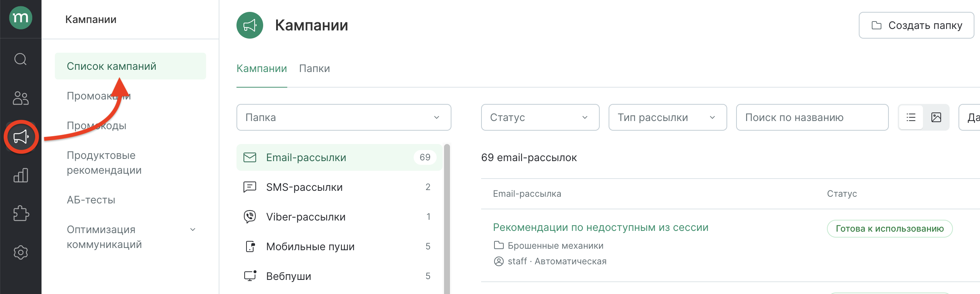The image size is (980, 294).
Task: Click the green Mindbox logo icon
Action: coord(20,17)
